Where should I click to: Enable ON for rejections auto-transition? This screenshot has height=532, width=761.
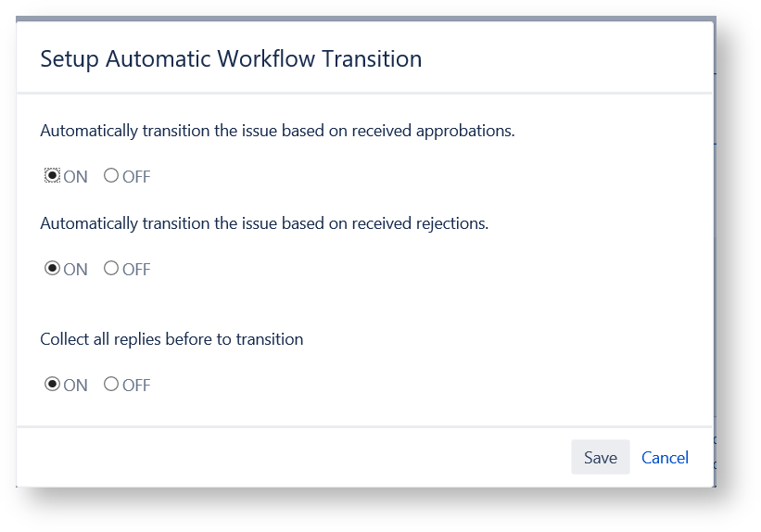(53, 269)
